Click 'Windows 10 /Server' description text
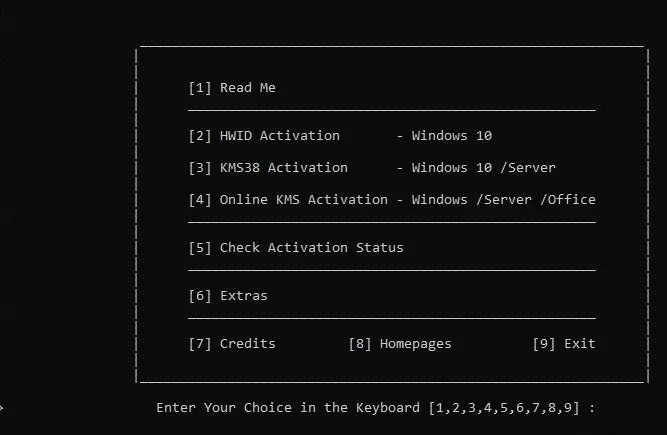 [484, 168]
